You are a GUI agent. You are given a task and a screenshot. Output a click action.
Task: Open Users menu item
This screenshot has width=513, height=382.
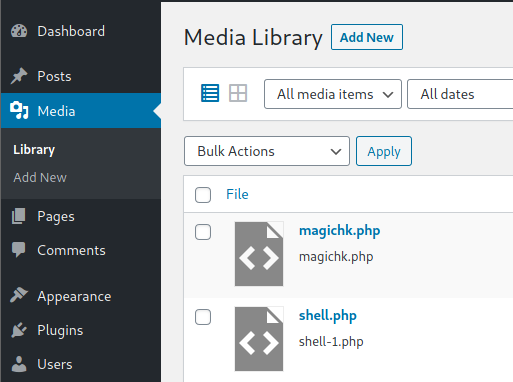click(x=81, y=364)
